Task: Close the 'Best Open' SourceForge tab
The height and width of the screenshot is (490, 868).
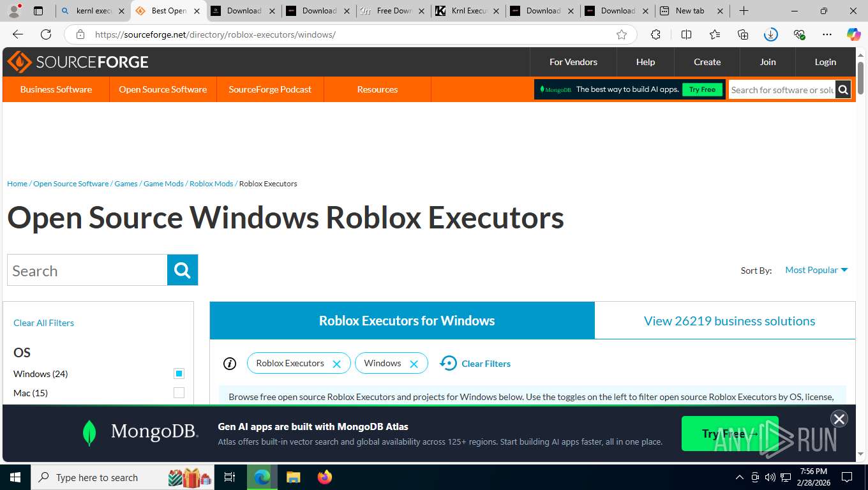Action: [197, 11]
